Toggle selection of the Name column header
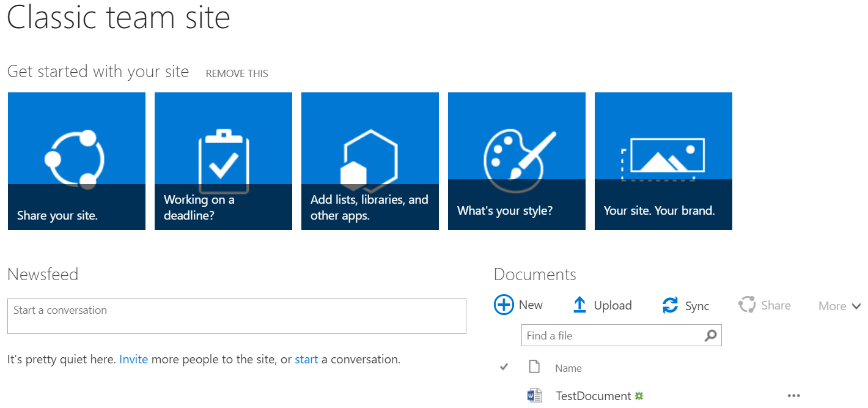 (568, 368)
